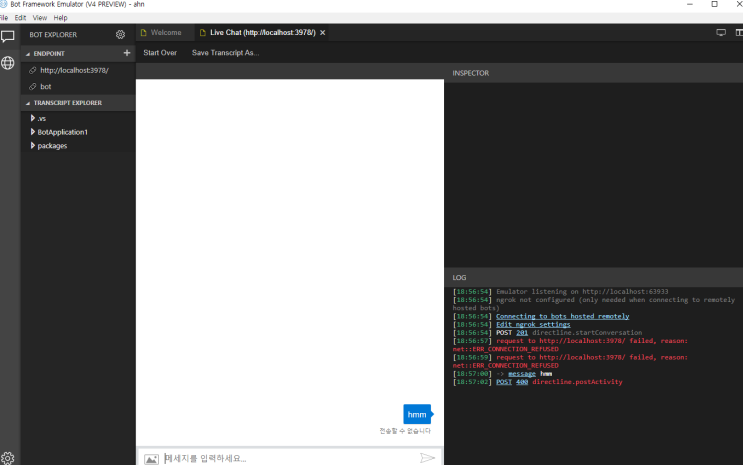Select the Live Chat localhost:3978 tab
Viewport: 743px width, 465px height.
point(263,33)
